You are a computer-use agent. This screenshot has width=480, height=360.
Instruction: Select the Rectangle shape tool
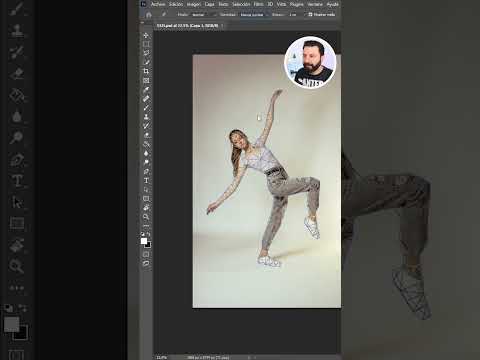146,199
